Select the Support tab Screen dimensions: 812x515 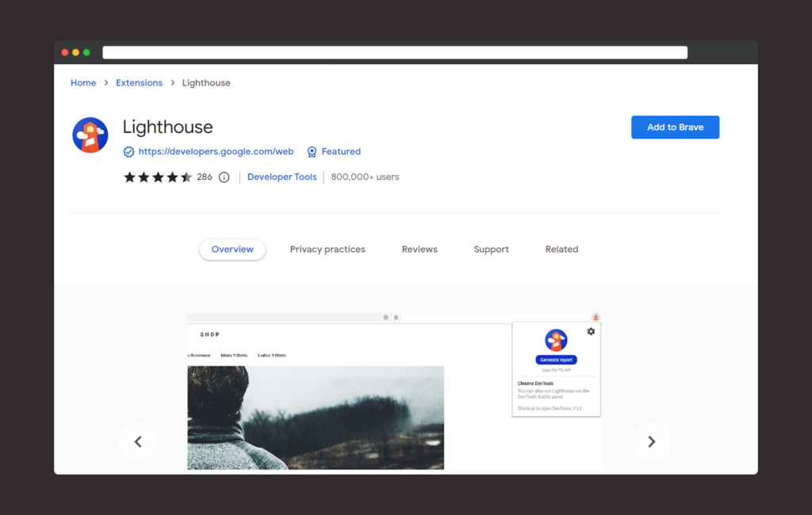(x=492, y=250)
